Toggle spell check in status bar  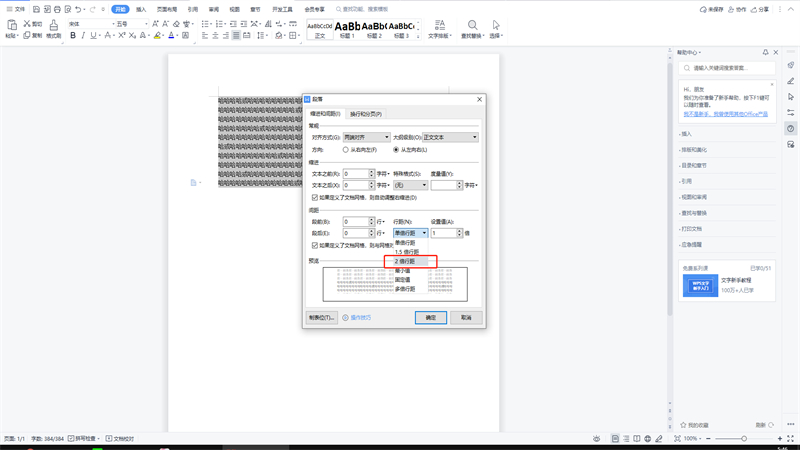point(84,439)
